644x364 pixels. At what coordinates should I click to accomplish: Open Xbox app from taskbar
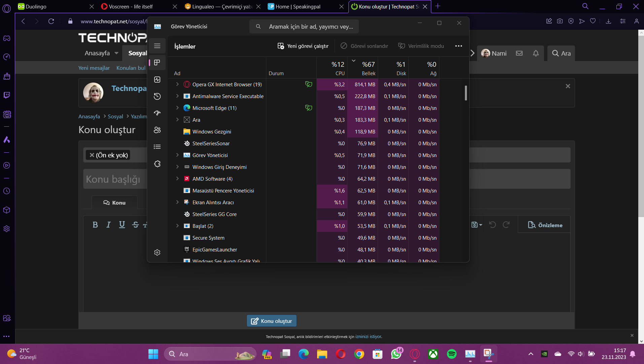point(433,354)
